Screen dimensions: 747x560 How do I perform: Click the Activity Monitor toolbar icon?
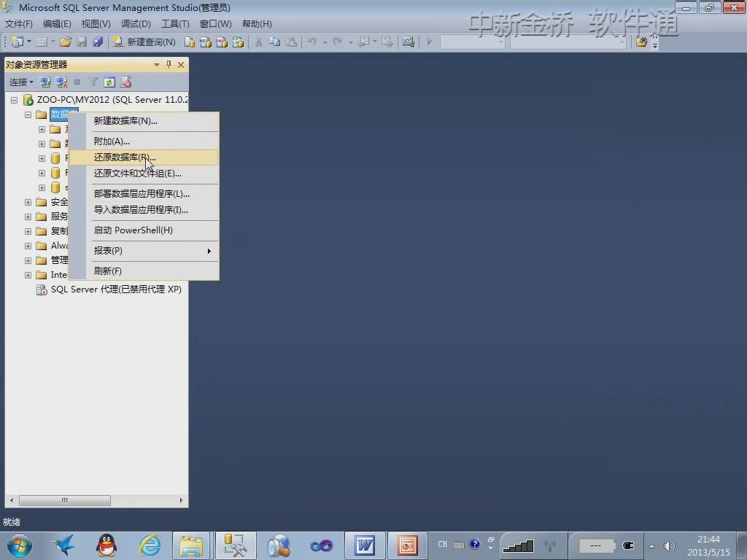tap(409, 42)
